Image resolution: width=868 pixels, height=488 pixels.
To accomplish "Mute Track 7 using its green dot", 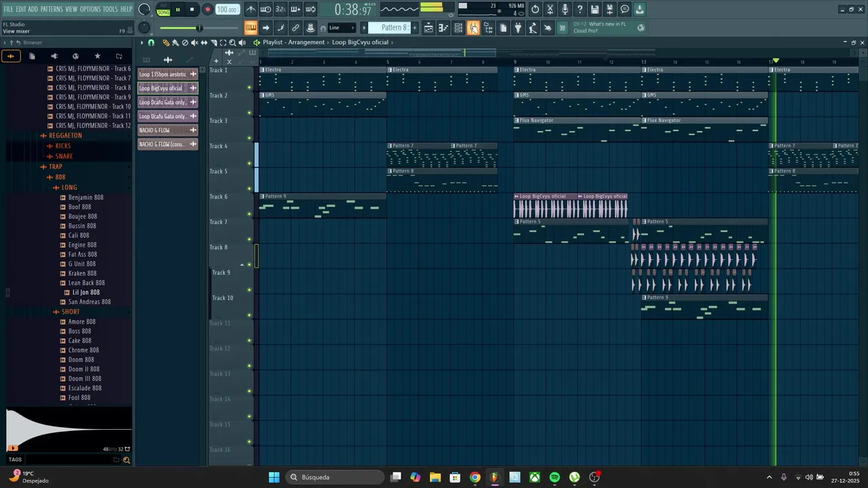I will 250,239.
